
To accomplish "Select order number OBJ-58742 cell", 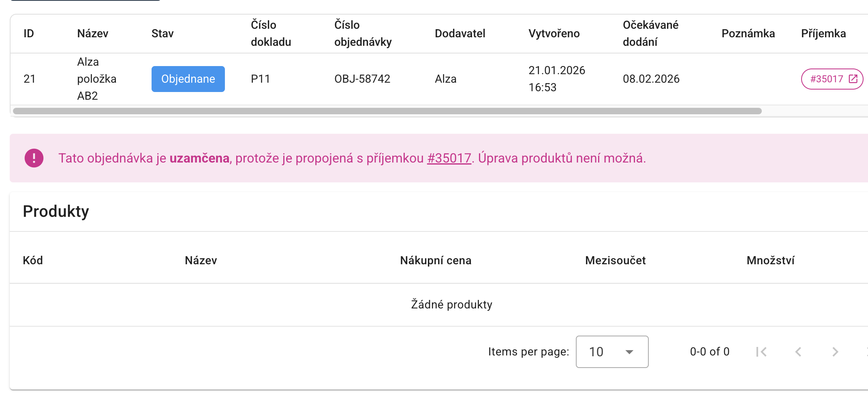I will pyautogui.click(x=362, y=79).
